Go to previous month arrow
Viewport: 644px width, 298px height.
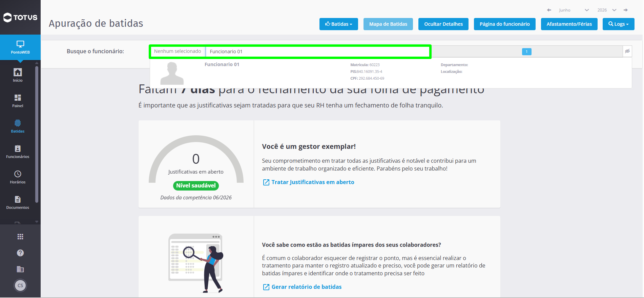pos(549,10)
